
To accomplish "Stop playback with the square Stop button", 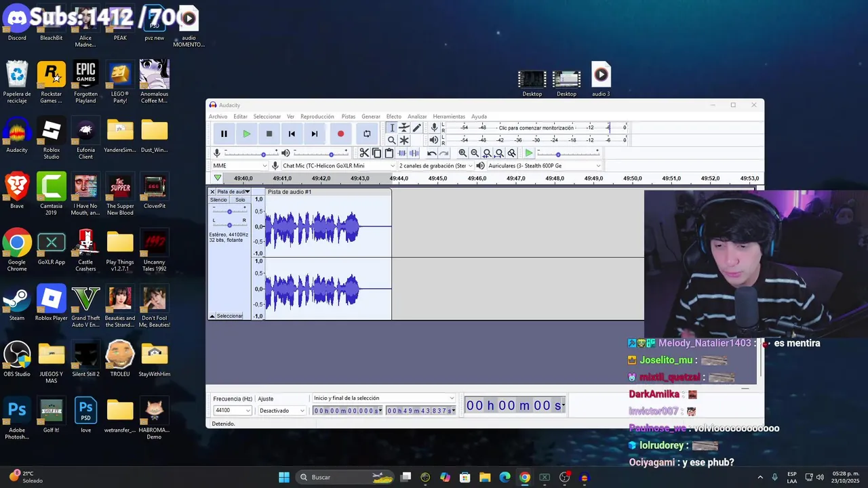I will [269, 134].
